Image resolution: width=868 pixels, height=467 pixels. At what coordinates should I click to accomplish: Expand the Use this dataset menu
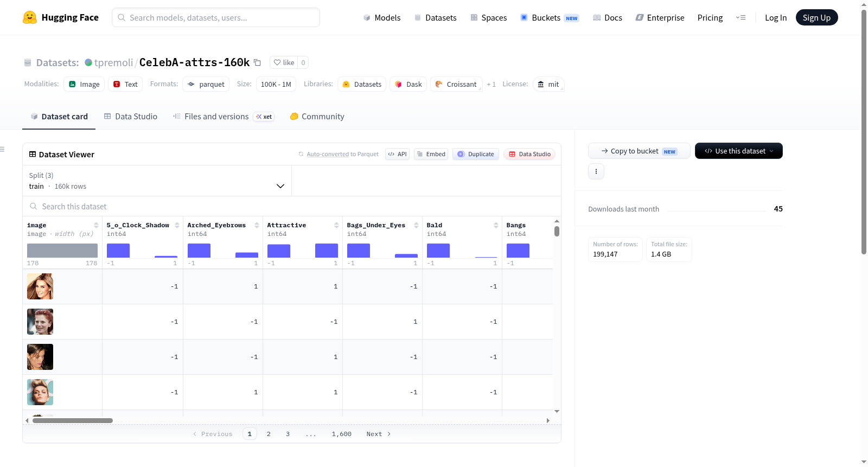tap(738, 151)
